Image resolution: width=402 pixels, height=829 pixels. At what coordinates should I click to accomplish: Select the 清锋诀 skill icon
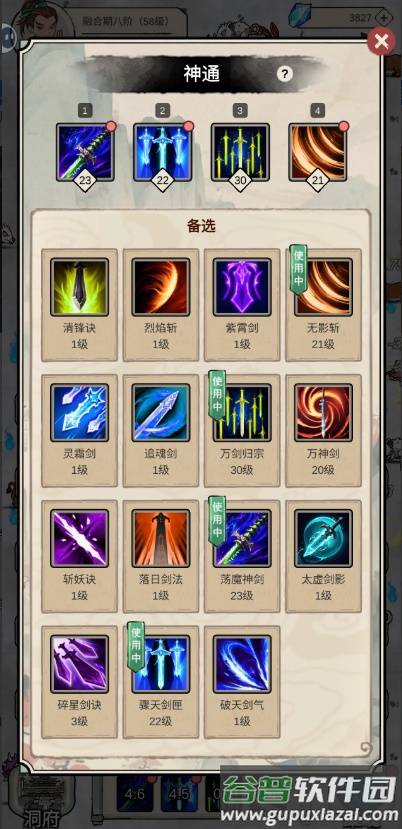79,287
